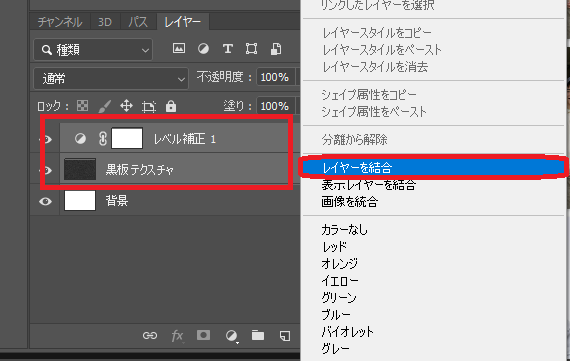
Task: Filter layers by shape icon
Action: [252, 48]
